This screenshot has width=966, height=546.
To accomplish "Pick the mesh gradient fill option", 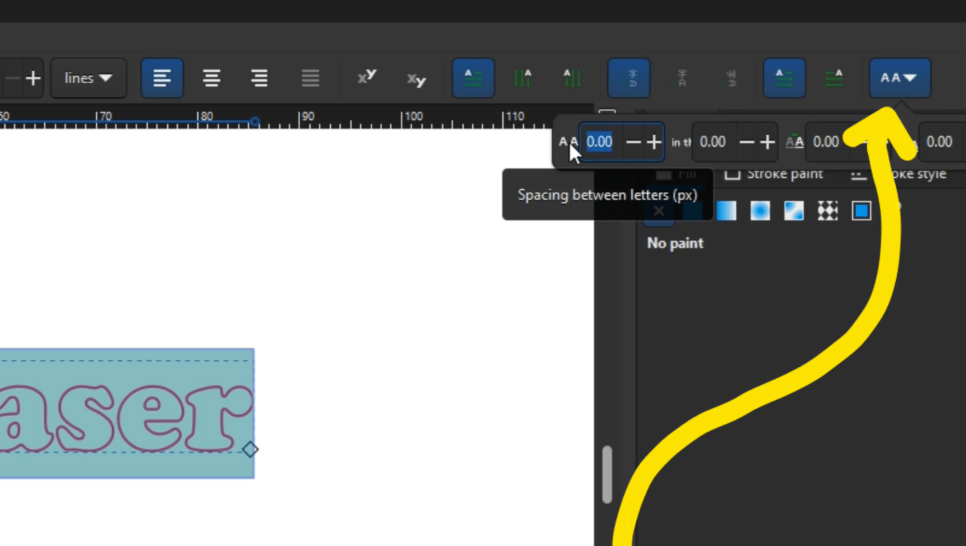I will tap(794, 210).
